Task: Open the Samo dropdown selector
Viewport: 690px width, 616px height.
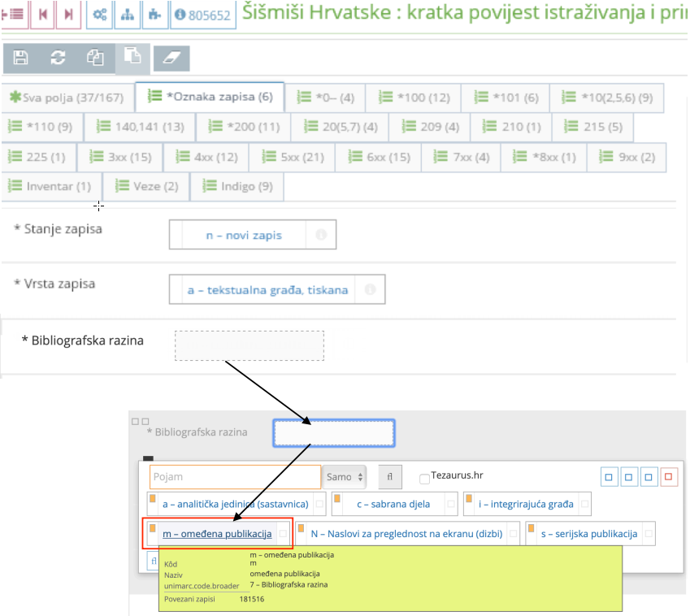Action: [x=345, y=477]
